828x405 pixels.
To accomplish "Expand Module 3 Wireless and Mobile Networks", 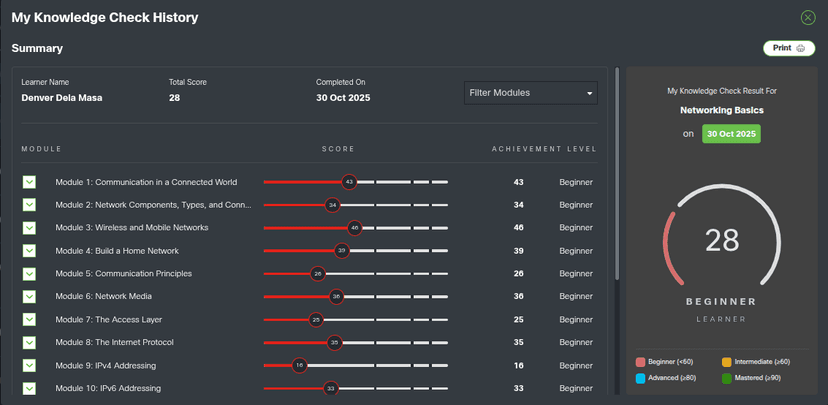I will [x=29, y=228].
